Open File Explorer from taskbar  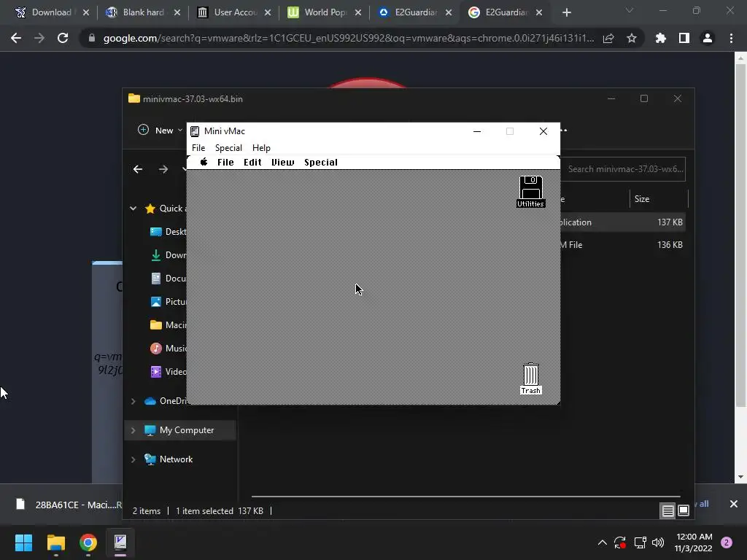pos(55,542)
